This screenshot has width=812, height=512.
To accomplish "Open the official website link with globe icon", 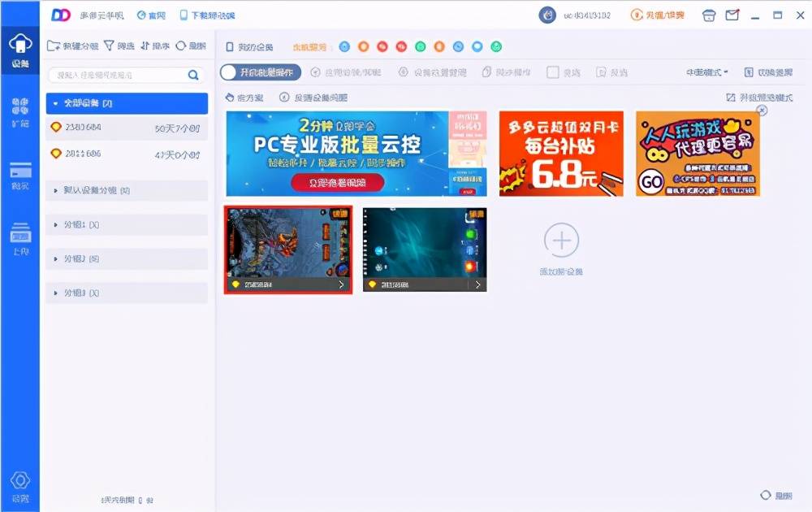I will coord(151,15).
